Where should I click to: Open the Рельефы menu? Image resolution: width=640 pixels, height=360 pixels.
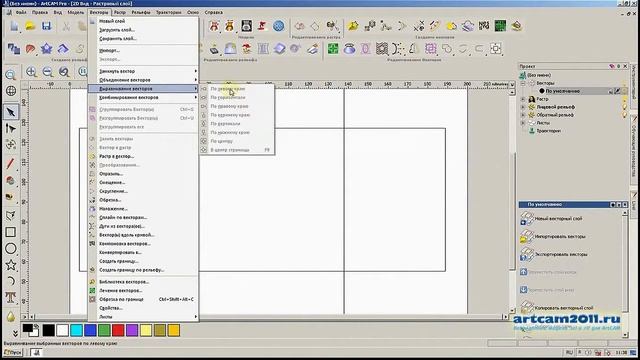[141, 12]
